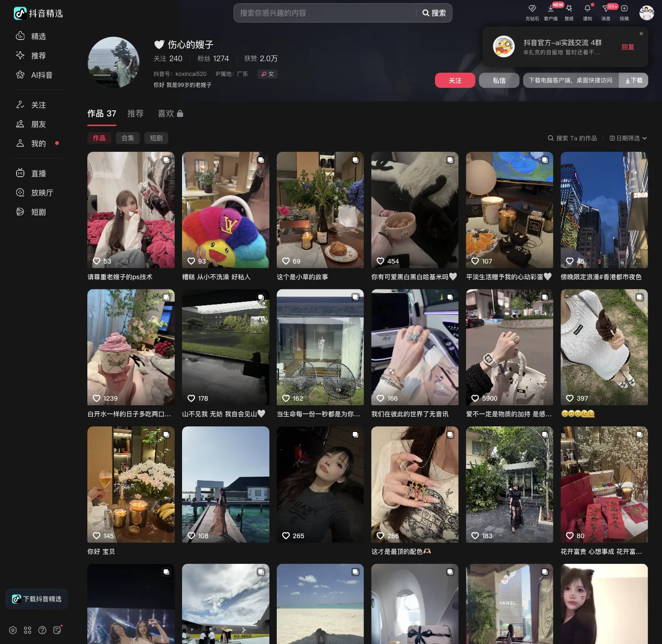662x644 pixels.
Task: Click the 粉丝 1274 followers count
Action: [x=213, y=58]
